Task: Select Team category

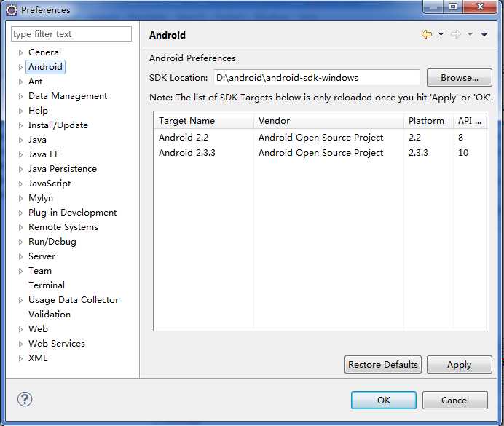Action: coord(40,271)
